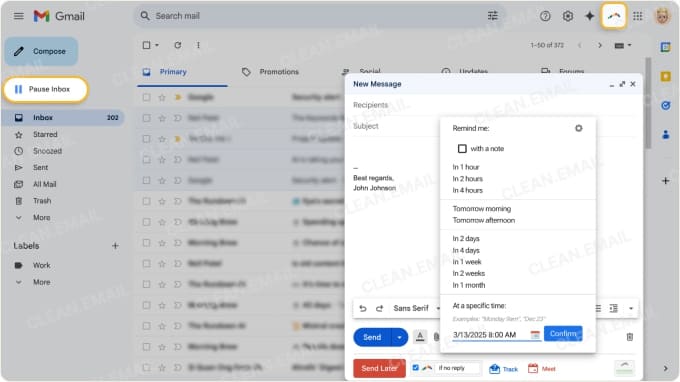Open the Google account avatar
This screenshot has height=382, width=680.
662,16
